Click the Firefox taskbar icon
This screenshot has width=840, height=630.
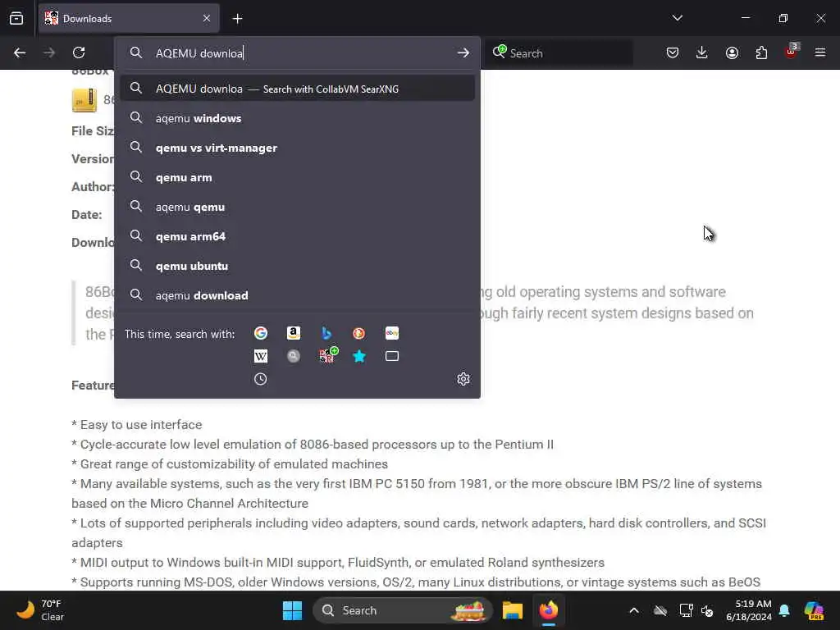[x=549, y=610]
